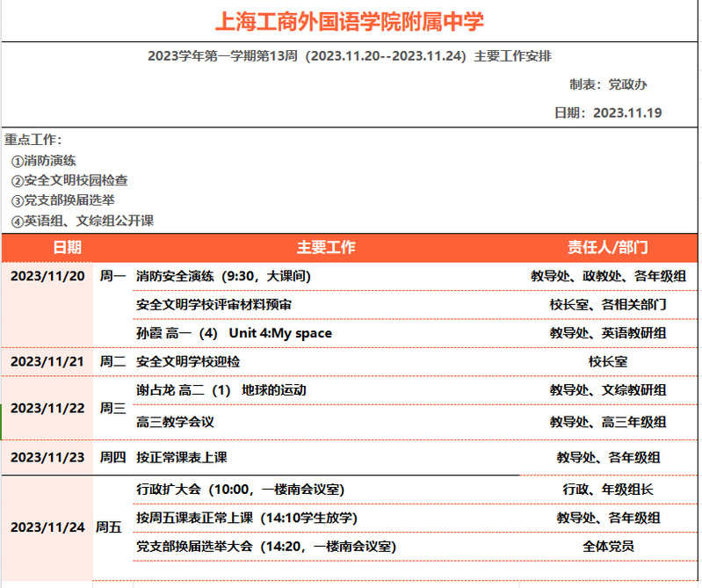This screenshot has width=702, height=588.
Task: Click the date cell 2023/11/23
Action: pos(47,457)
